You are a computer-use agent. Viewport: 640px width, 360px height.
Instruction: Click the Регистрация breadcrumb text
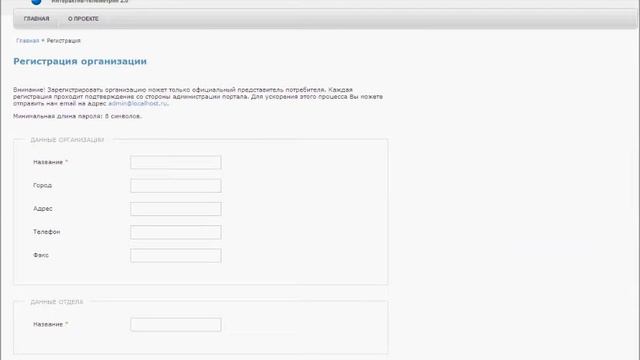(x=64, y=41)
